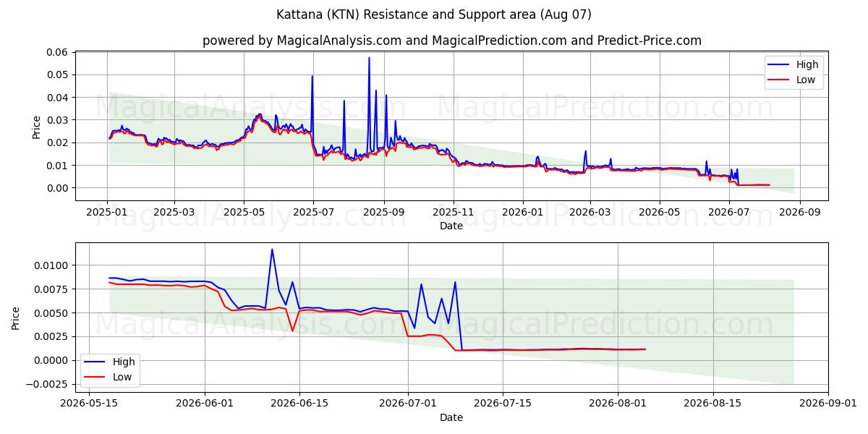Click the '2025-05' tick label on the top chart

(x=244, y=213)
